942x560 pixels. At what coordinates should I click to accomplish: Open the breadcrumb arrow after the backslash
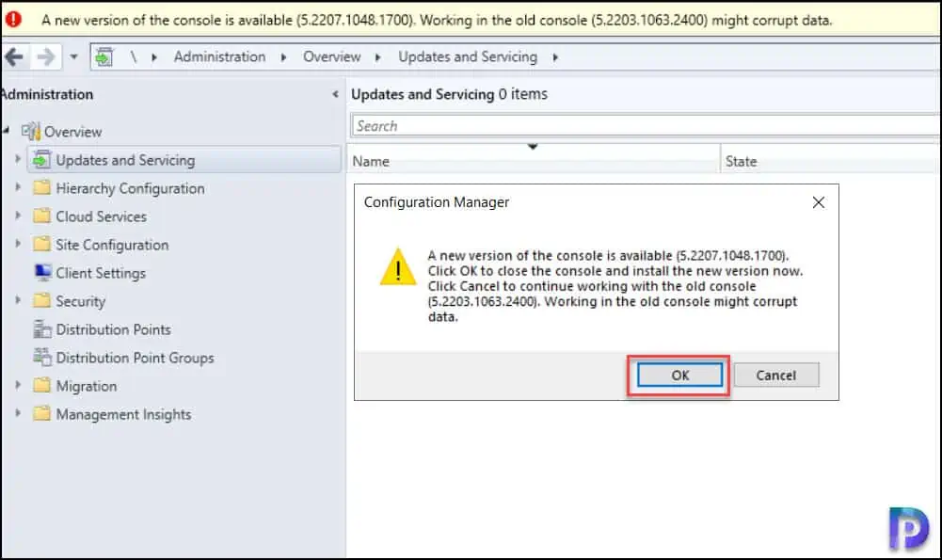pos(154,57)
